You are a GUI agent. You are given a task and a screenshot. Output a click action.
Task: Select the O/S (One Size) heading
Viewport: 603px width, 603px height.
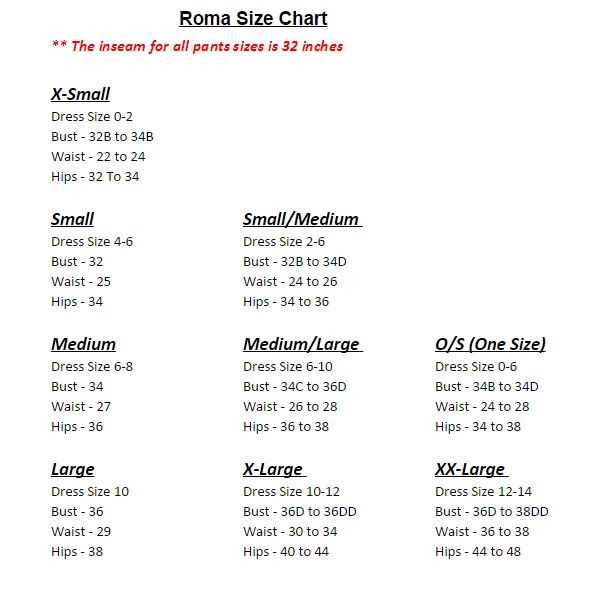(490, 345)
